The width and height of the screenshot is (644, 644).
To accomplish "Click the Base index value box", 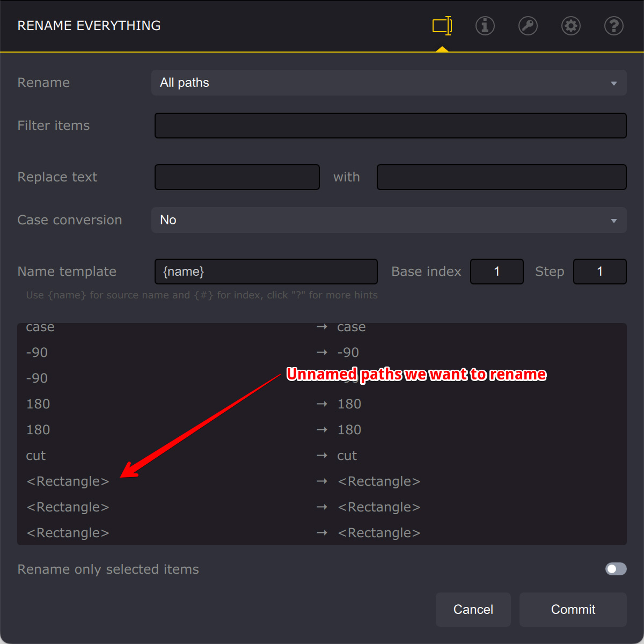I will 496,272.
